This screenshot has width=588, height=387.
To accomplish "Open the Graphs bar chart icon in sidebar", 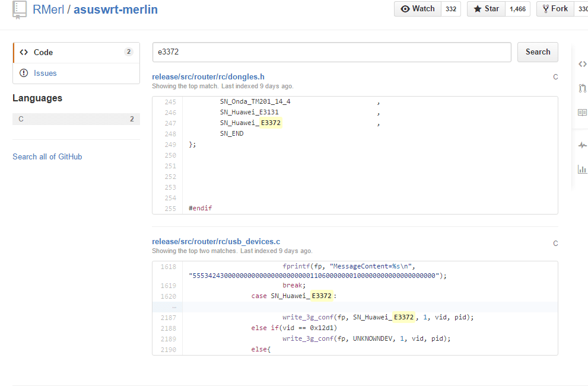I will 582,169.
